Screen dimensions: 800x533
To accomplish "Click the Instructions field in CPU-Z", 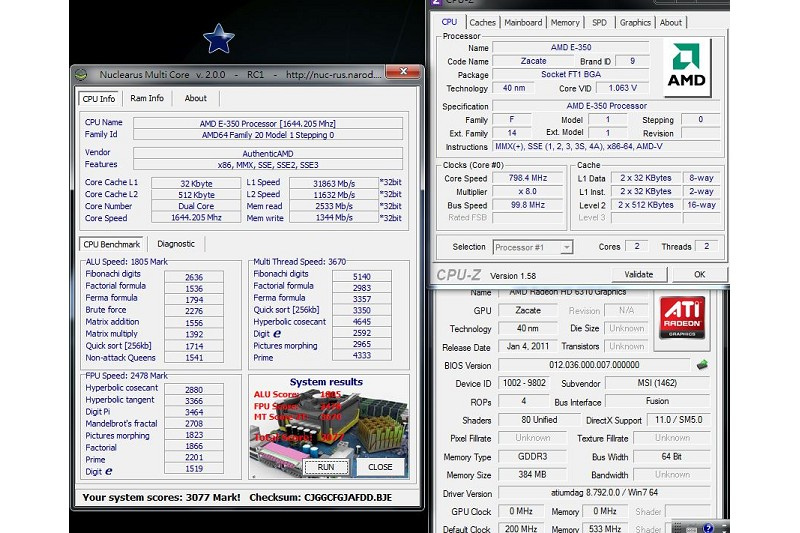I will point(606,146).
